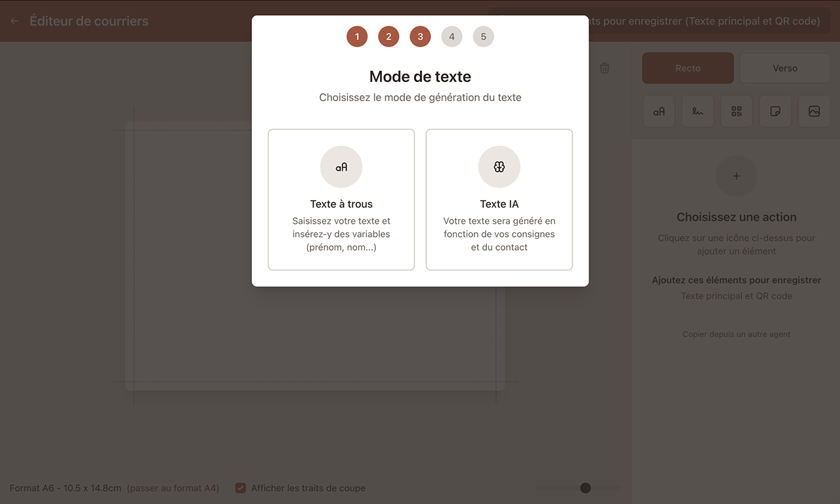This screenshot has height=504, width=840.
Task: Click the trash delete icon
Action: pyautogui.click(x=604, y=68)
